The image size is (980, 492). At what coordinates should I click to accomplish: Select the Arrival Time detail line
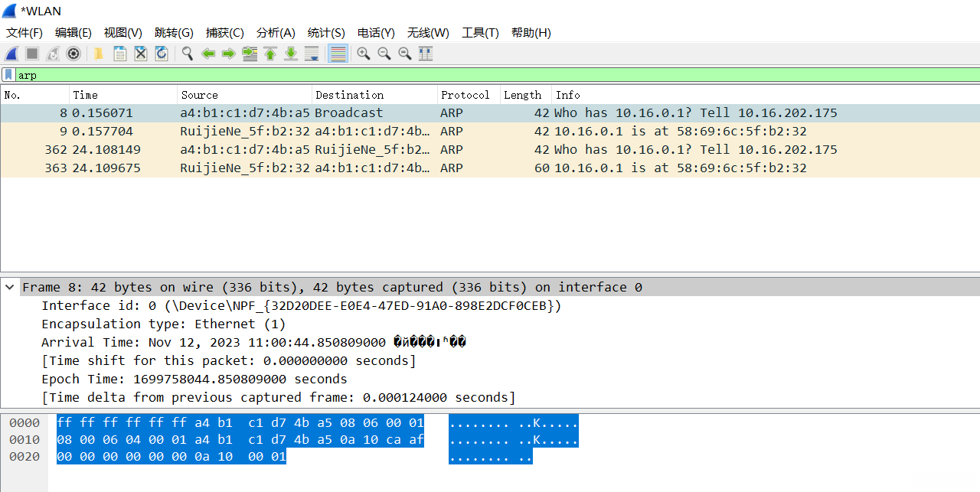pos(253,343)
